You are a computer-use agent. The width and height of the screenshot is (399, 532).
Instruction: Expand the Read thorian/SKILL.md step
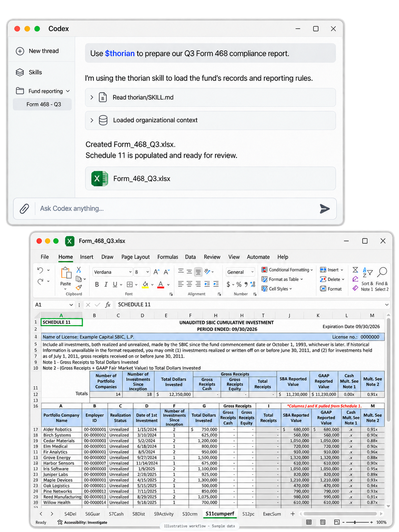(92, 97)
